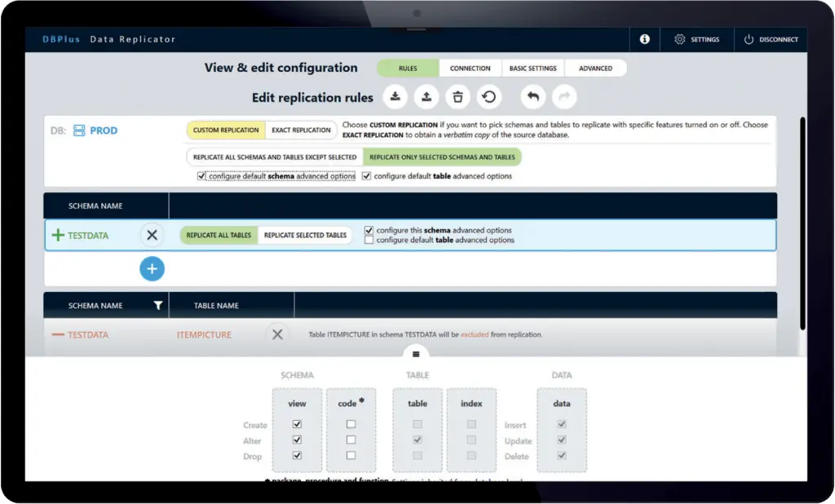Remove TESTDATA schema with X button
Image resolution: width=835 pixels, height=504 pixels.
152,235
